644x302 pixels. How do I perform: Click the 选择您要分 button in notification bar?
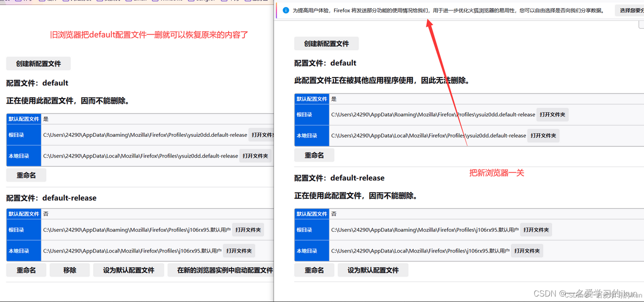point(630,10)
